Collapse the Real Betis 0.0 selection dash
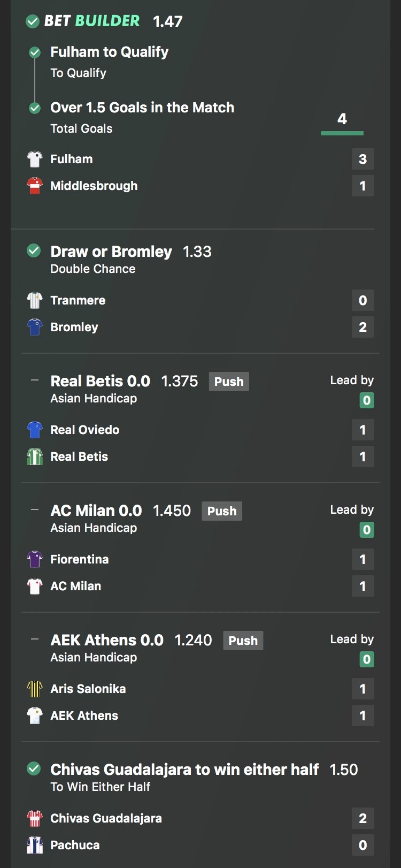401x868 pixels. click(x=35, y=380)
